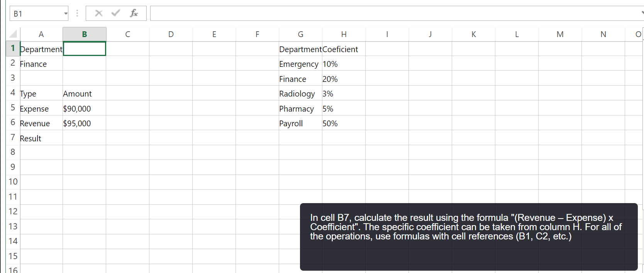Select column A header
The image size is (644, 273).
tap(41, 34)
